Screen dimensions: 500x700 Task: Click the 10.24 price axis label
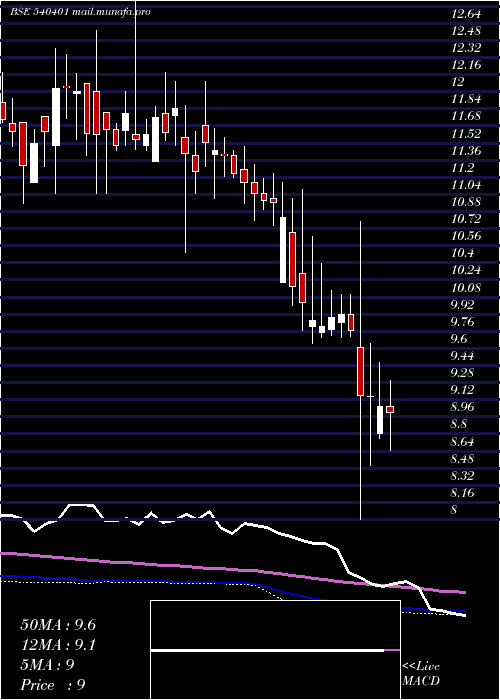tap(466, 271)
